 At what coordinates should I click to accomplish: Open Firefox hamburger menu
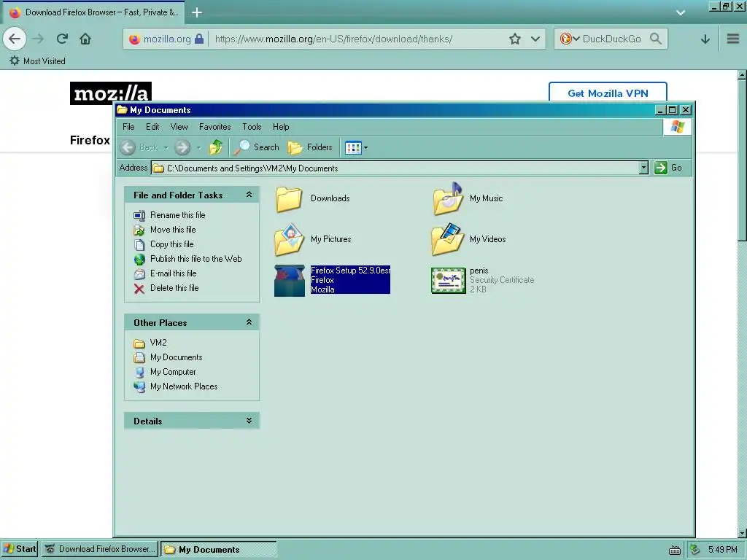[x=732, y=39]
